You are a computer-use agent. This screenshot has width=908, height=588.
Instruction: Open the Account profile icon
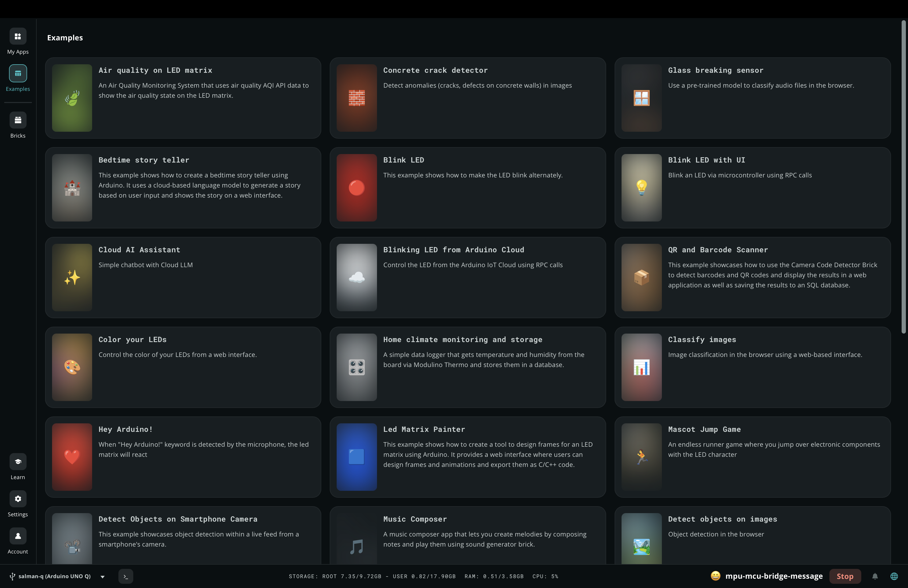[x=18, y=536]
